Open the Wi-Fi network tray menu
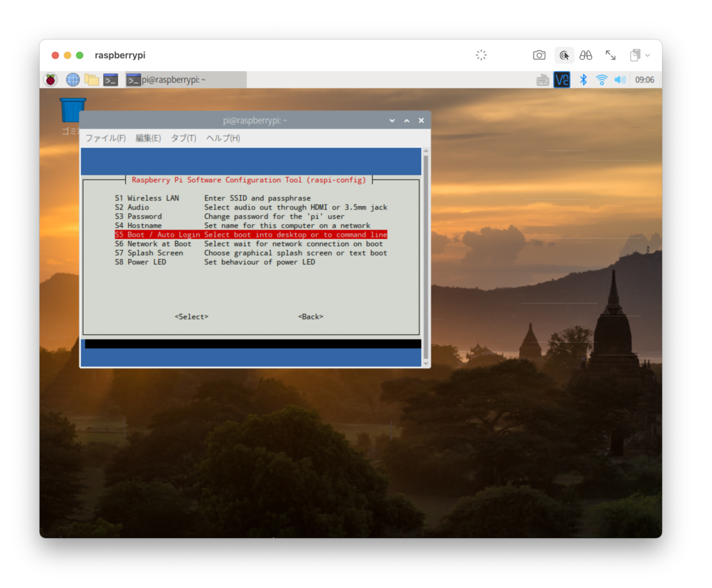Viewport: 712px width, 588px height. (x=602, y=80)
